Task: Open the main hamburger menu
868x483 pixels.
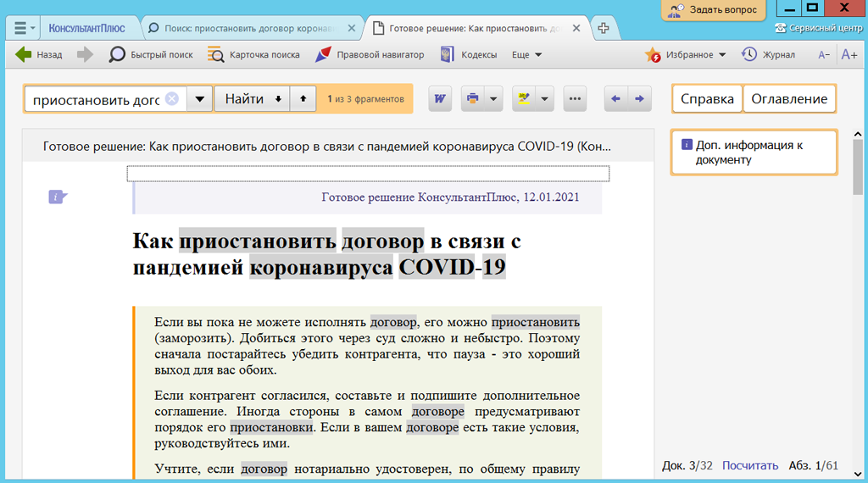Action: 23,28
